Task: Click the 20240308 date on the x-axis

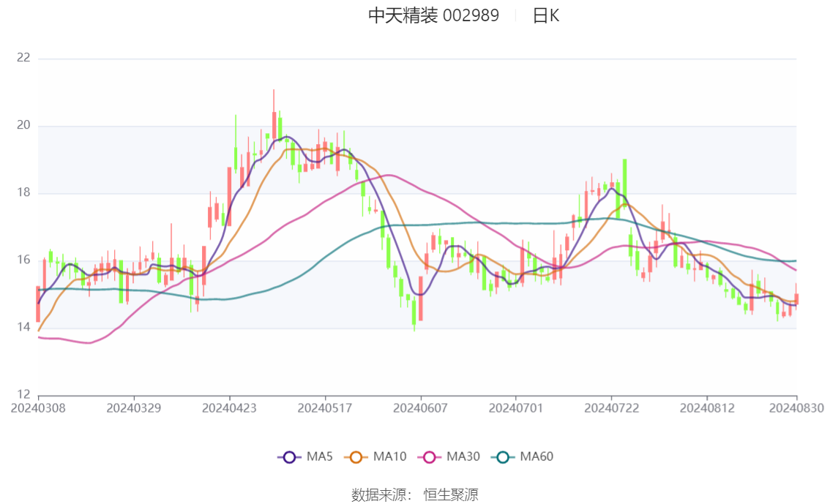Action: pyautogui.click(x=38, y=407)
